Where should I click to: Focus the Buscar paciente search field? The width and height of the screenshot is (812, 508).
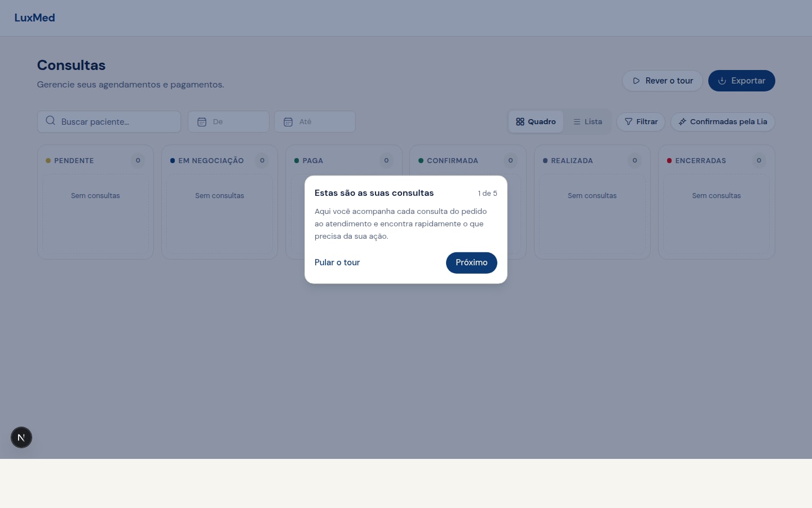pos(109,122)
